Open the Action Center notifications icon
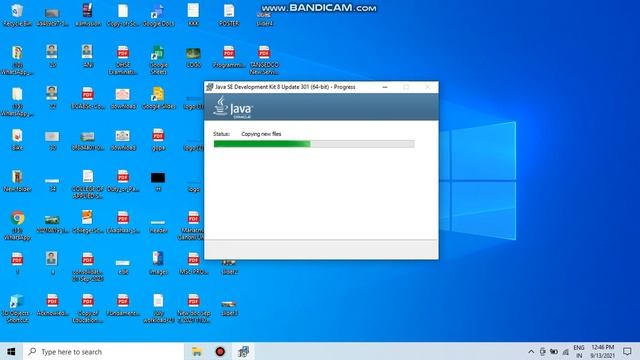Image resolution: width=640 pixels, height=360 pixels. click(x=627, y=351)
